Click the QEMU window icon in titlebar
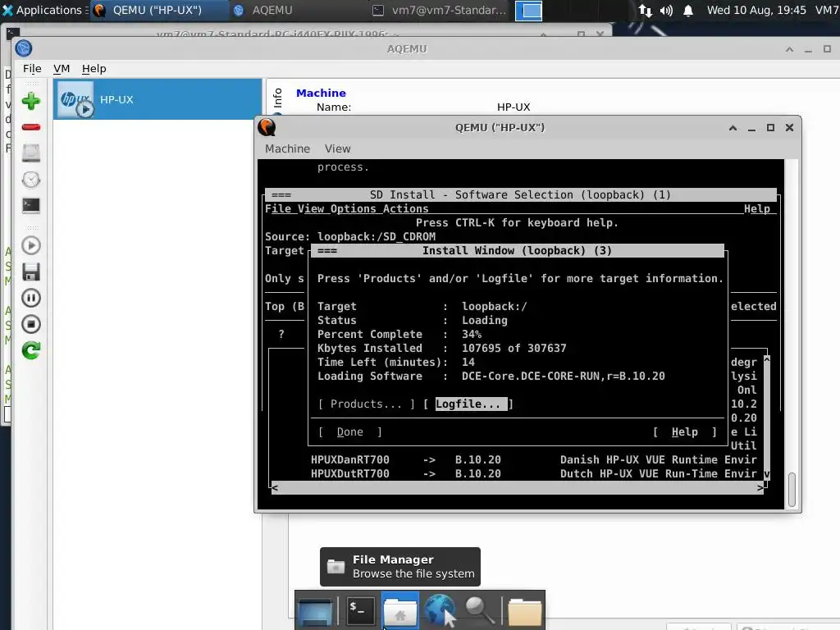The height and width of the screenshot is (630, 840). click(267, 127)
